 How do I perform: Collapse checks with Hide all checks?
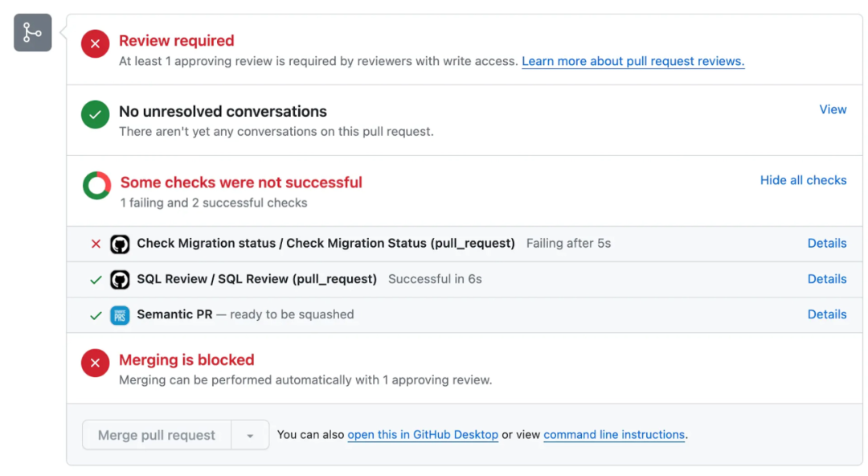point(803,180)
